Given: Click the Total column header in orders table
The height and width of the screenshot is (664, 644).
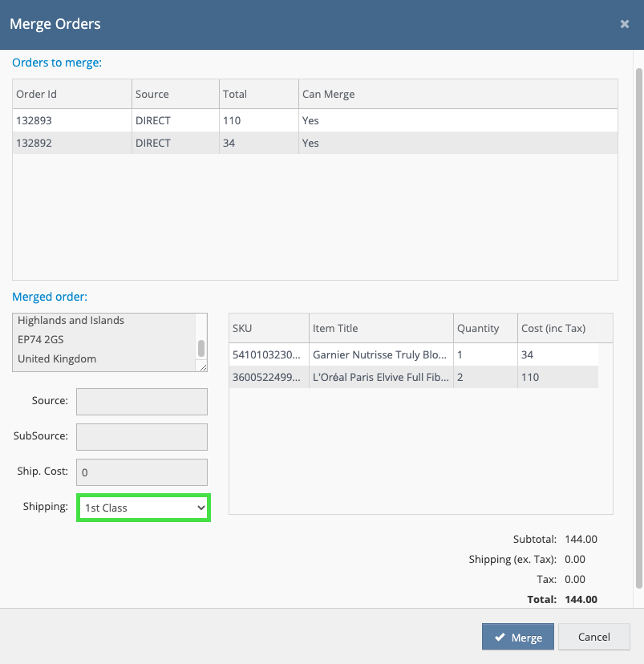Looking at the screenshot, I should [x=258, y=94].
